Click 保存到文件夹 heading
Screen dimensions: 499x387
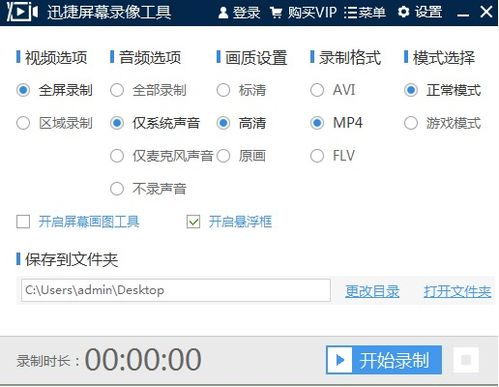72,260
